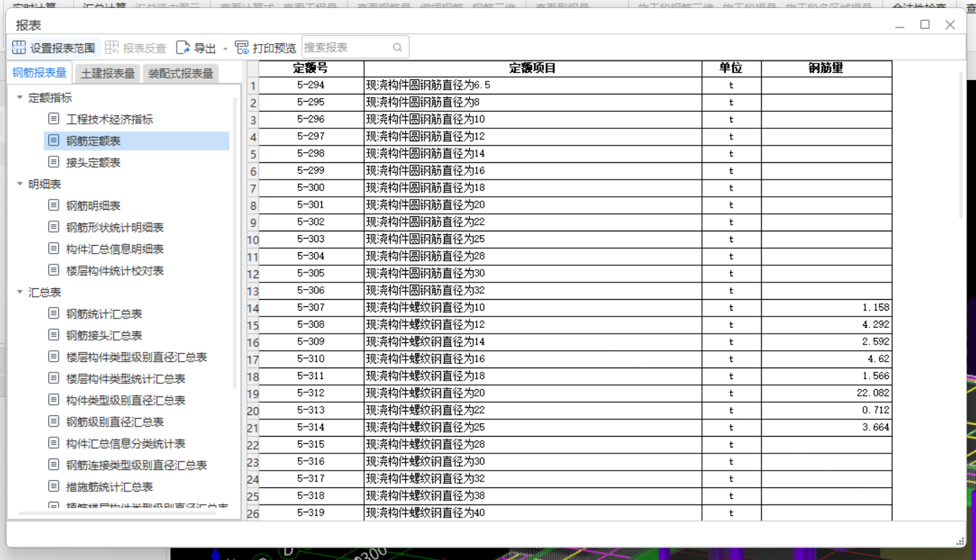Open the 楼层构件统计校对表 report
The width and height of the screenshot is (976, 560).
click(115, 271)
